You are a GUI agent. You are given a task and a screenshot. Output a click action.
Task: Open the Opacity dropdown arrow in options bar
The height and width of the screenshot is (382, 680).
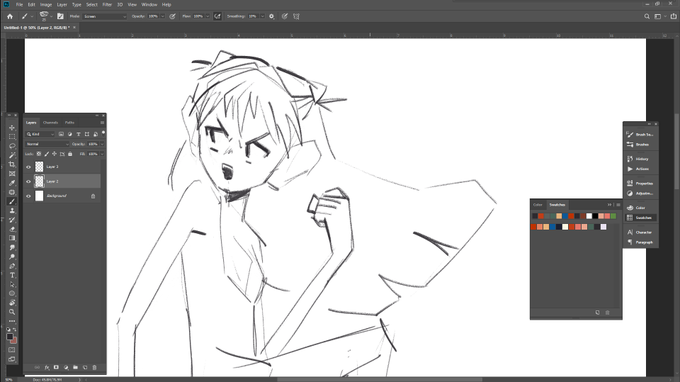163,16
